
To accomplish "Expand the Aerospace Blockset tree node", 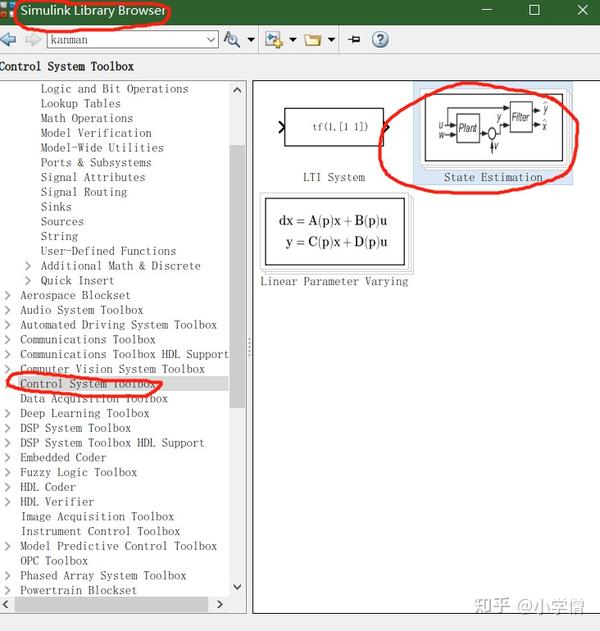I will (7, 295).
